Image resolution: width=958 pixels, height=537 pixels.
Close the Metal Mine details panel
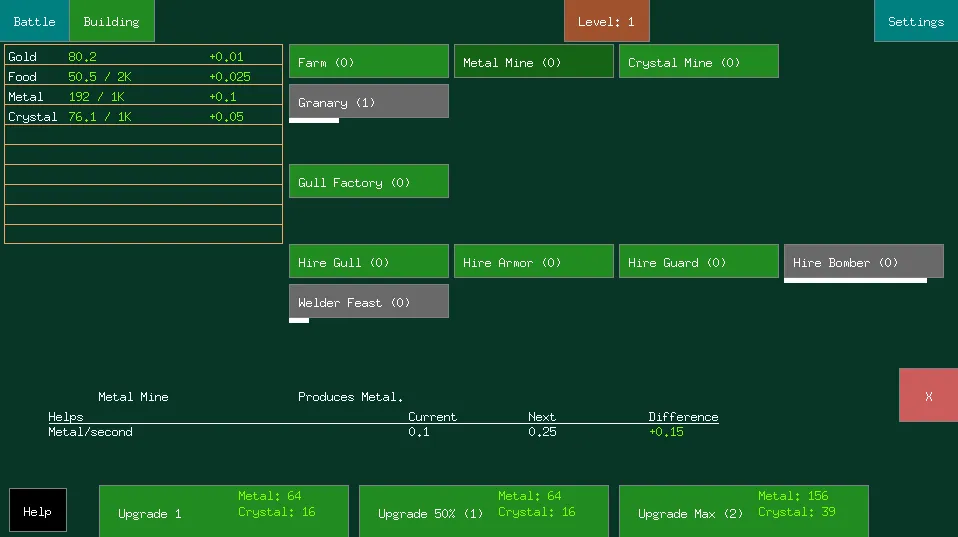tap(928, 396)
